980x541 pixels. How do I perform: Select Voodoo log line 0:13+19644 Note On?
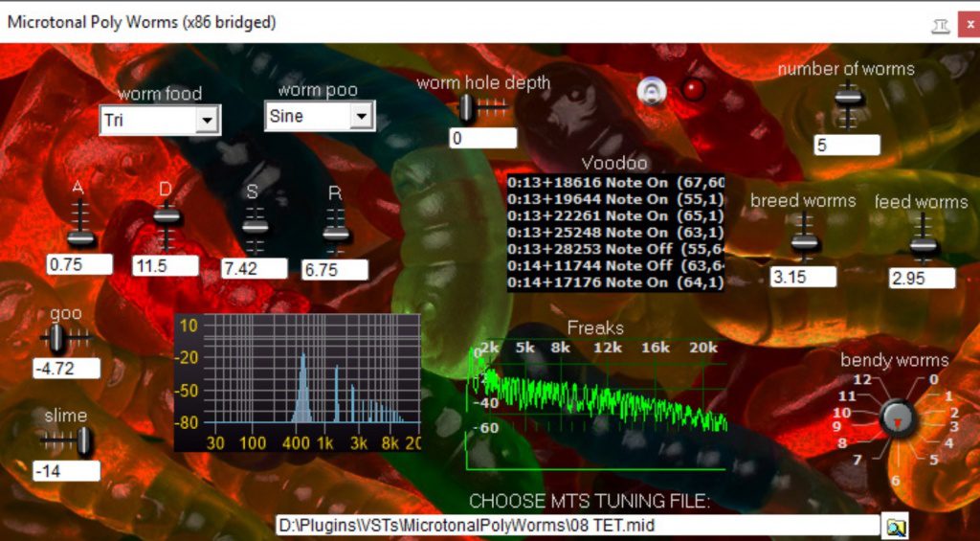coord(615,199)
